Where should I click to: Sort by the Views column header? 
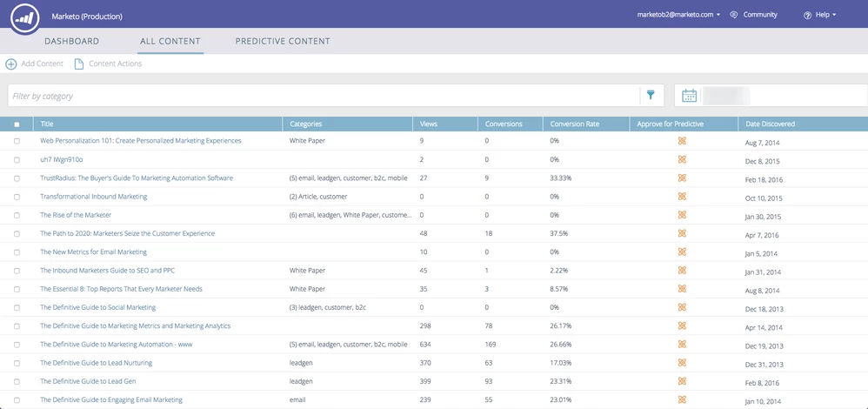click(429, 124)
